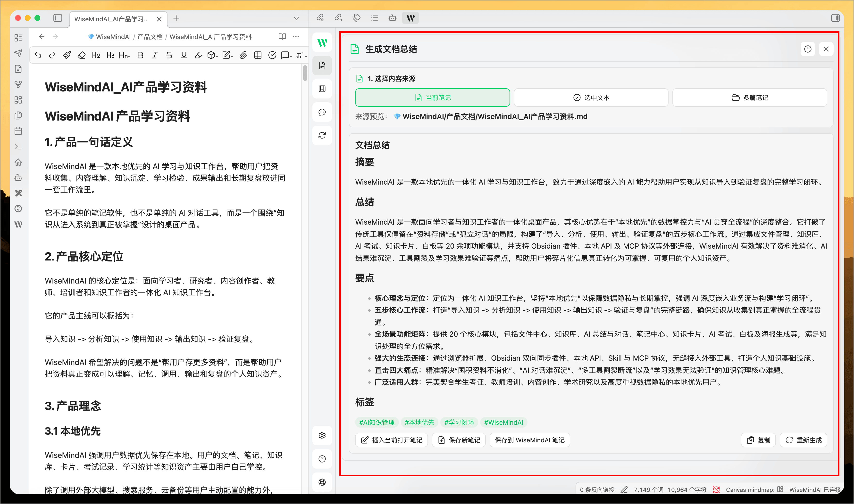Click the red sync-off icon in status bar
The image size is (854, 504).
(716, 489)
